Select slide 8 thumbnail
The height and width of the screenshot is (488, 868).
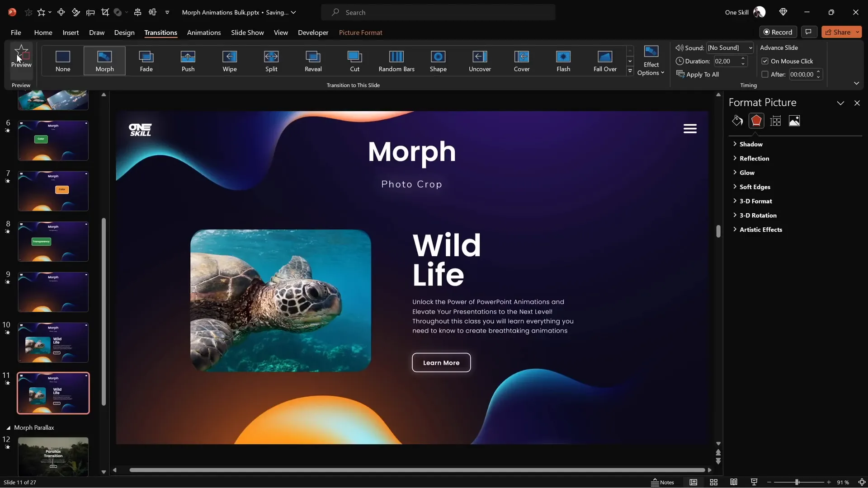click(53, 241)
